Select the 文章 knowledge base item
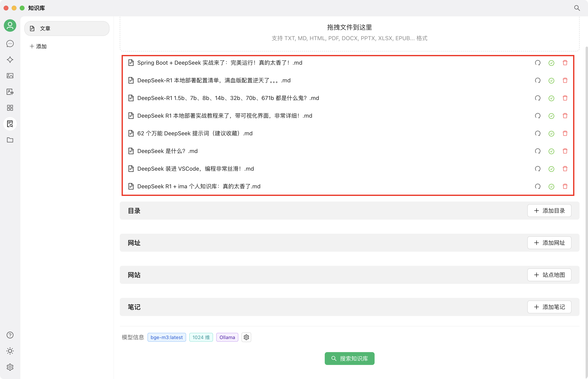 coord(67,29)
